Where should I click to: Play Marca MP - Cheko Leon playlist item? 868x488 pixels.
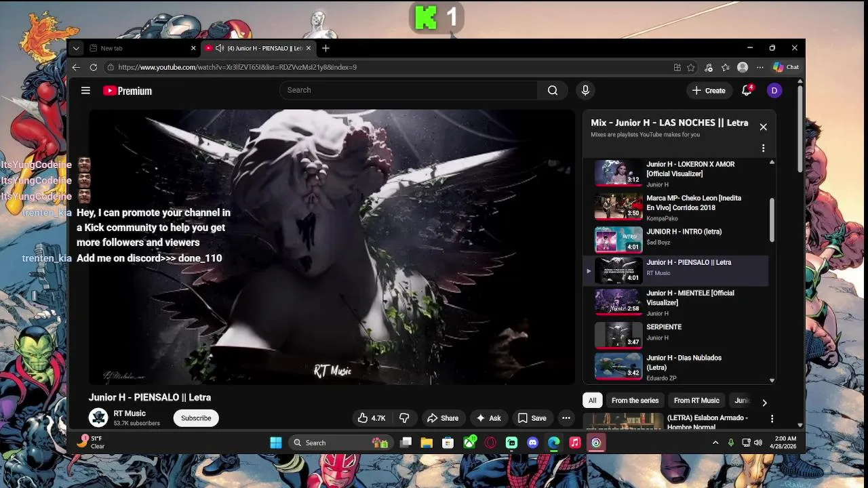click(678, 207)
